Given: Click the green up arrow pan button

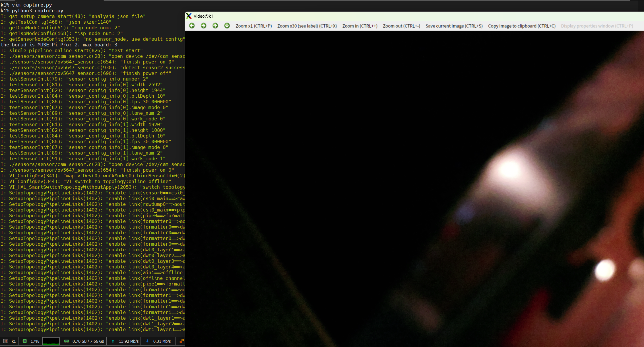Looking at the screenshot, I should click(x=215, y=26).
